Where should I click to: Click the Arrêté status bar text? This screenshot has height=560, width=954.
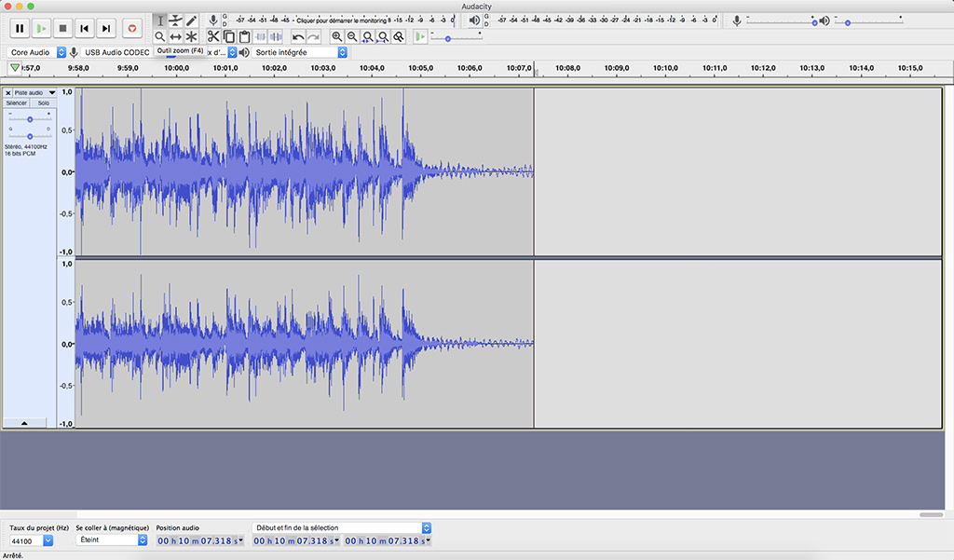pyautogui.click(x=13, y=555)
